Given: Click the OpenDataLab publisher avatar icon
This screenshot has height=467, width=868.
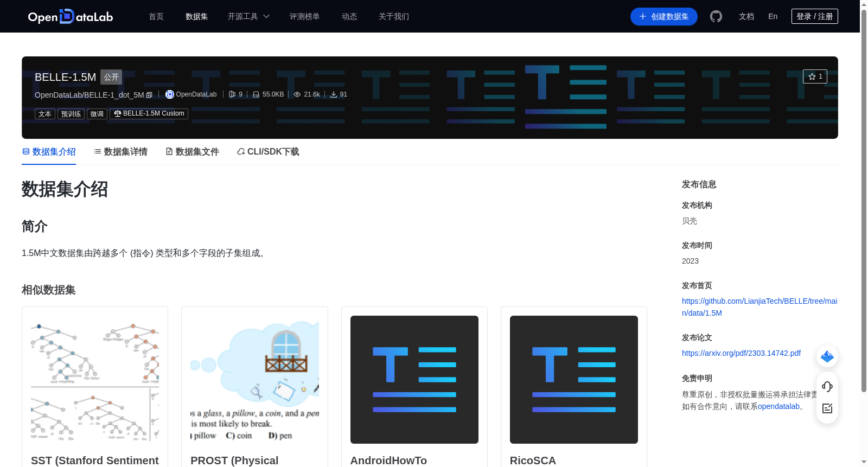Looking at the screenshot, I should tap(170, 94).
